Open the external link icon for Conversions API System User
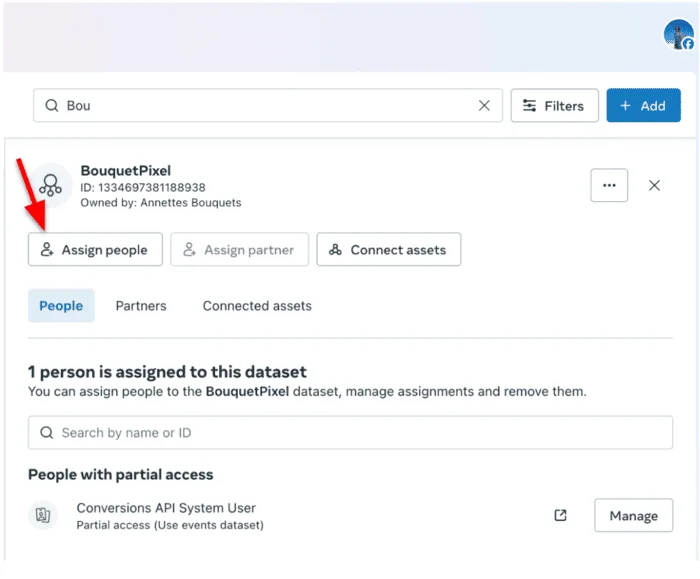Image resolution: width=700 pixels, height=579 pixels. coord(560,515)
